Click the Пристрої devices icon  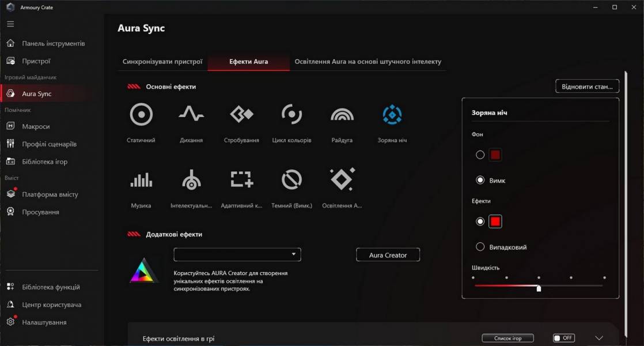[11, 61]
